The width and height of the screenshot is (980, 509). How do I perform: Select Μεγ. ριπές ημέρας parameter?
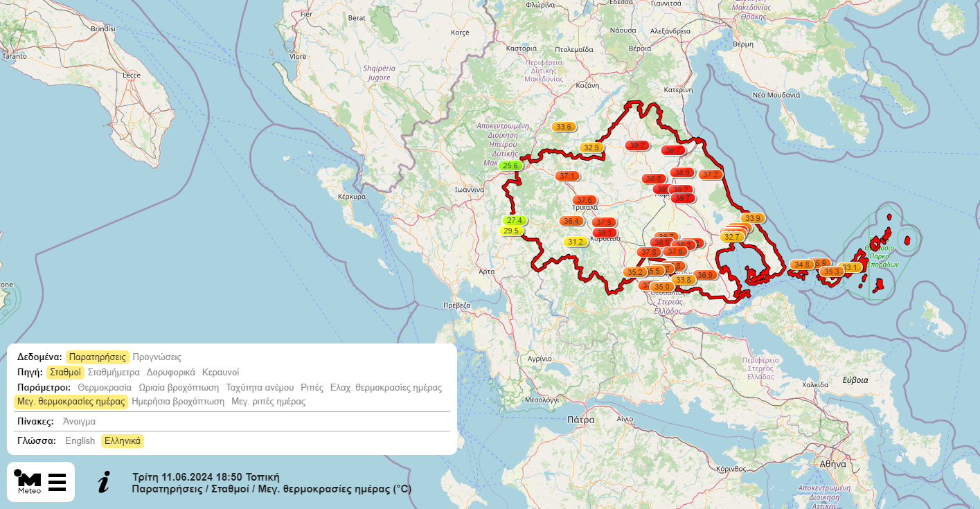coord(268,402)
